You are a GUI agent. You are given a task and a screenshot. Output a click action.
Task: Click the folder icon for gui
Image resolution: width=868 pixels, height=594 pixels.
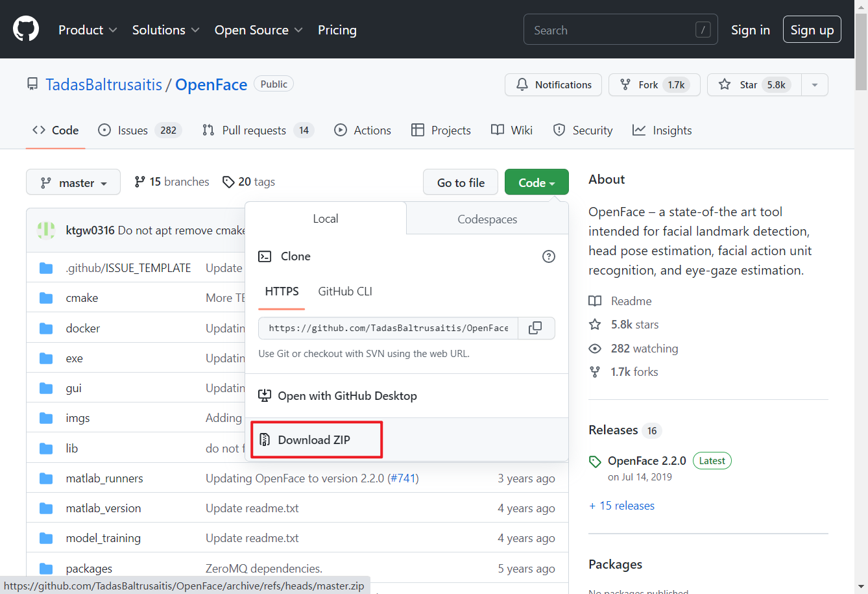46,388
